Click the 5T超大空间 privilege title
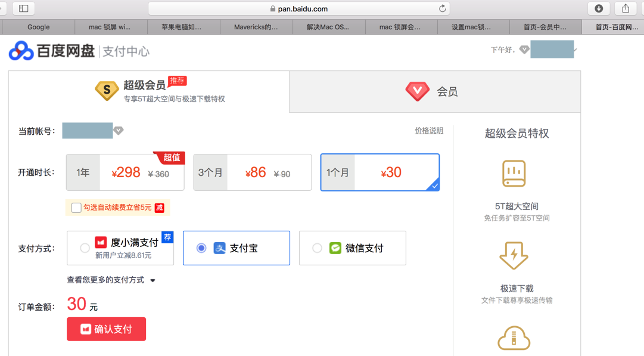 [x=517, y=206]
